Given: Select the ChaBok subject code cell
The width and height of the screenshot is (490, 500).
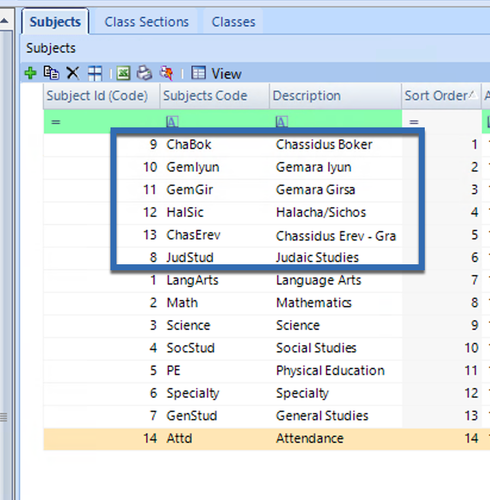Looking at the screenshot, I should tap(214, 145).
